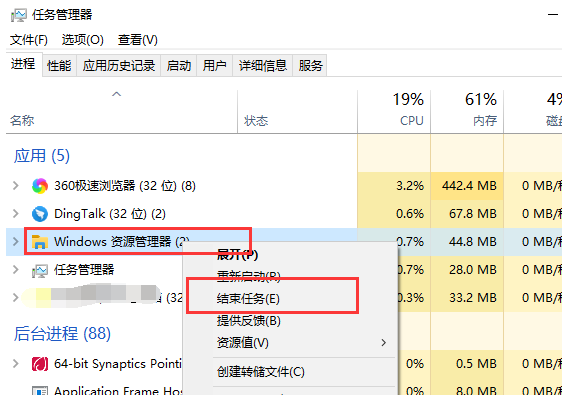Screen dimensions: 563x398
Task: Expand the 64-bit Synaptics process entry
Action: [x=15, y=364]
